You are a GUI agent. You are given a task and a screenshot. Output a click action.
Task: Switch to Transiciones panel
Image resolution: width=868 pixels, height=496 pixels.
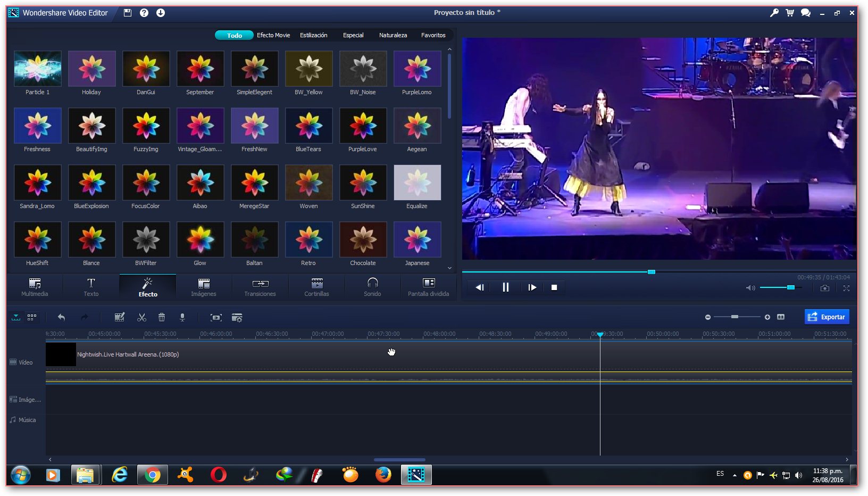pyautogui.click(x=260, y=287)
